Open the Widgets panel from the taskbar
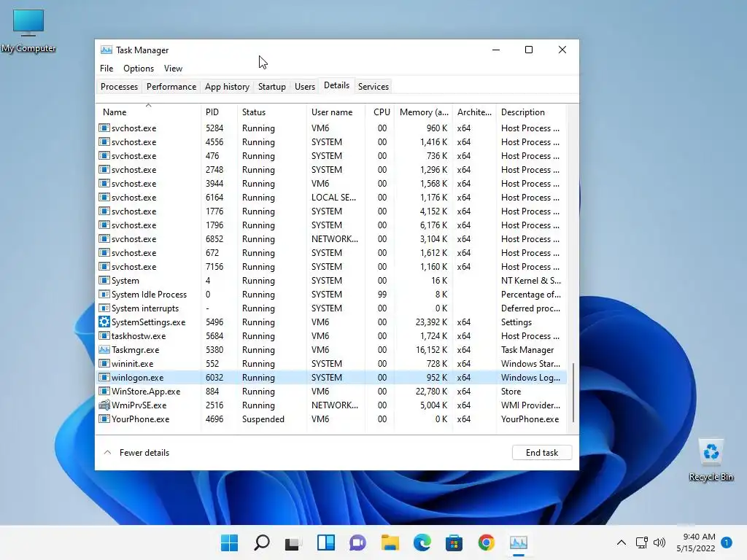This screenshot has width=747, height=560. 326,542
